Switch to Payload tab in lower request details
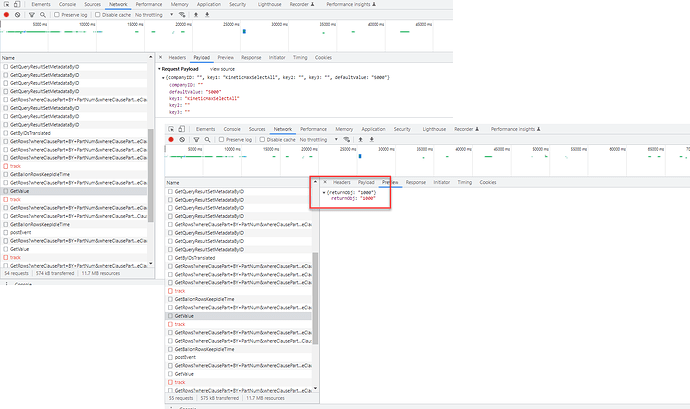 click(366, 182)
